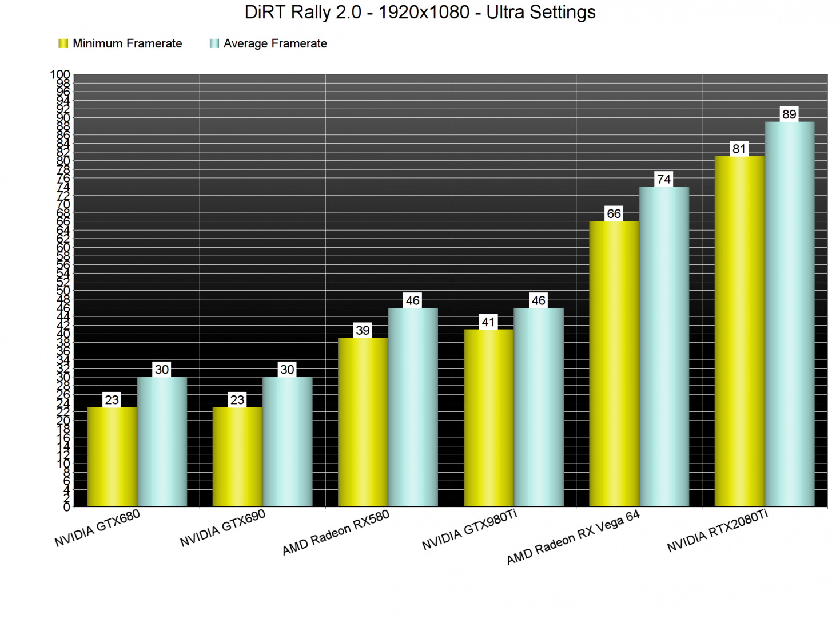This screenshot has height=618, width=840.
Task: Click the cyan Average Framerate legend swatch
Action: [214, 43]
